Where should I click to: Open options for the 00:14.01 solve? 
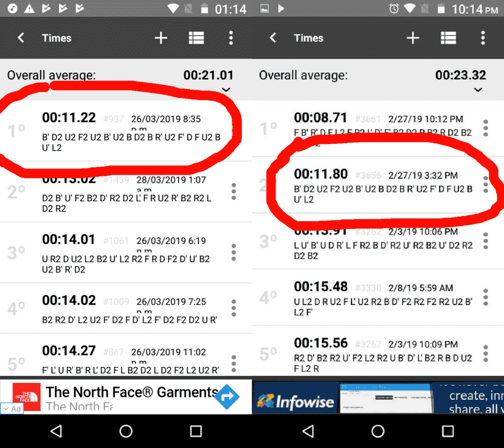[x=234, y=253]
